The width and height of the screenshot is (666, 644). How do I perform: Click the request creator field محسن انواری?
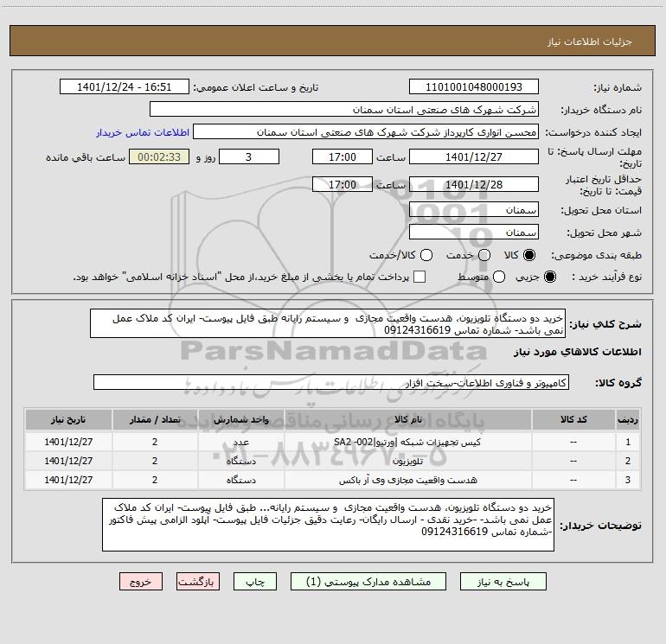pos(366,132)
